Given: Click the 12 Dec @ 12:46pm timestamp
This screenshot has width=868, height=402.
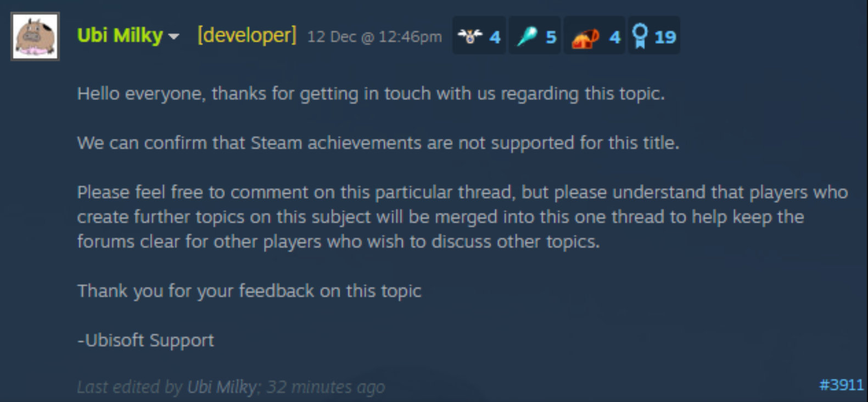Looking at the screenshot, I should pos(374,37).
